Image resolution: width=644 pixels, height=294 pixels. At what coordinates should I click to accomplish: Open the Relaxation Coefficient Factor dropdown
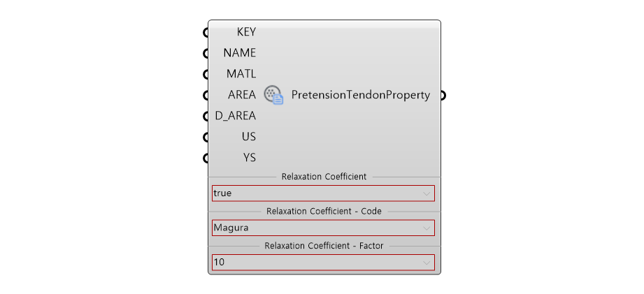coord(323,262)
